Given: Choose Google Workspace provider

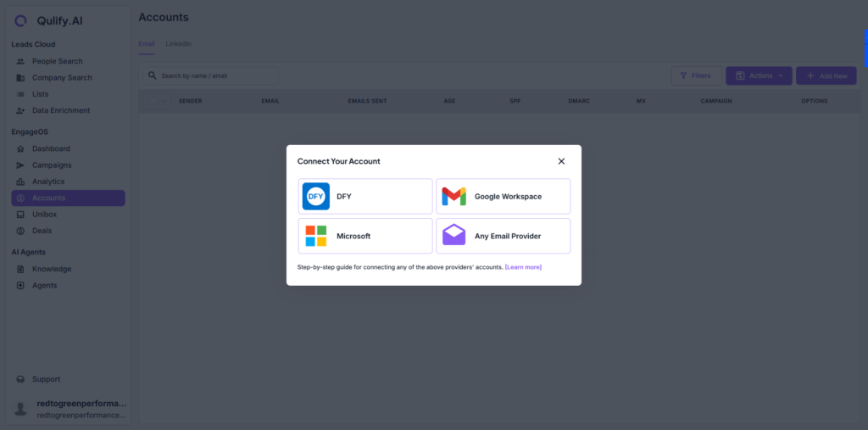Looking at the screenshot, I should click(504, 196).
